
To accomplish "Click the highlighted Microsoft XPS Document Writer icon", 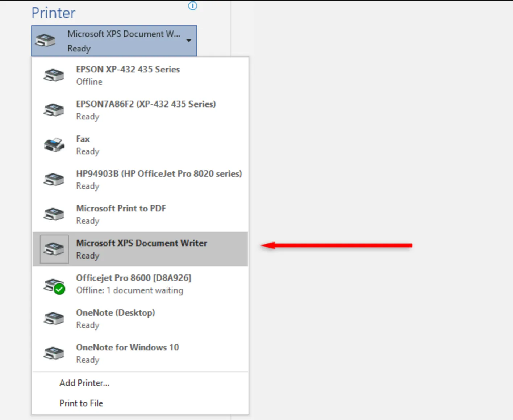I will tap(54, 249).
